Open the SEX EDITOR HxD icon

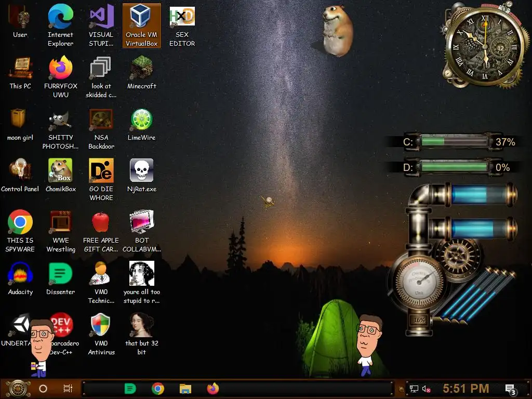(x=182, y=25)
